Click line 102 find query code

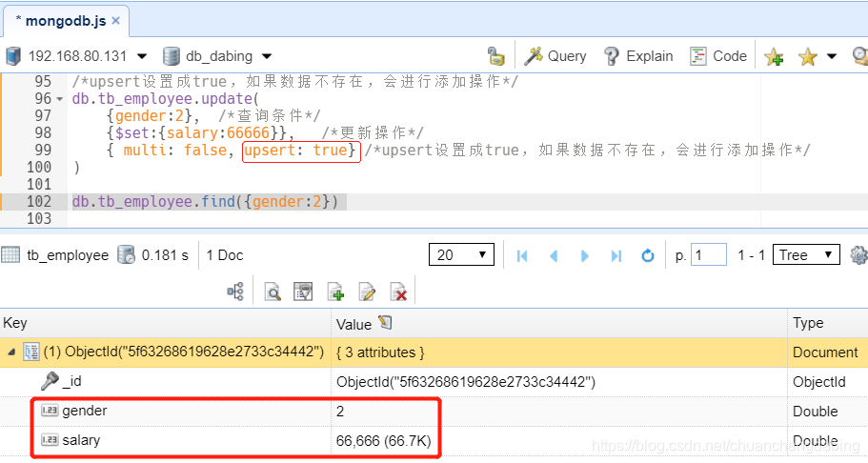205,202
